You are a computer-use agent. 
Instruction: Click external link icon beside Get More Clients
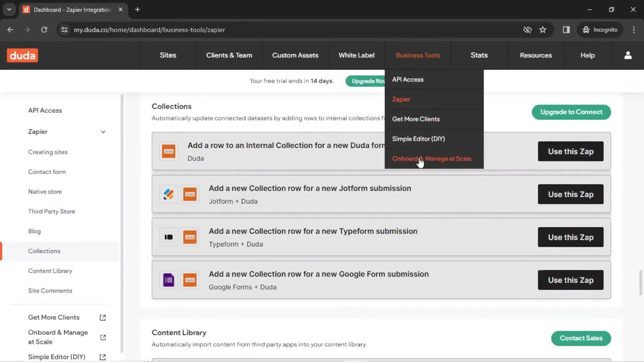pyautogui.click(x=103, y=317)
